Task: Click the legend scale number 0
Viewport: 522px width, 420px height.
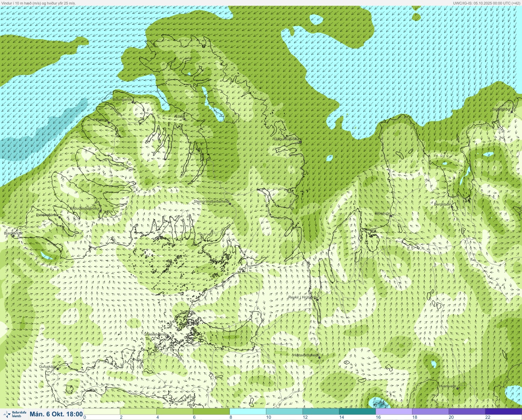Action: [85, 417]
